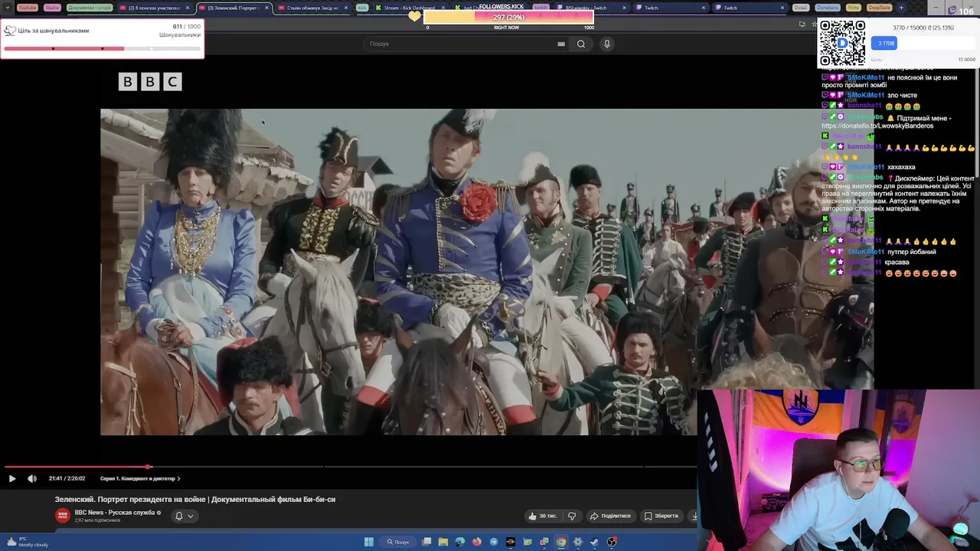The image size is (980, 551).
Task: Click the streamer webcam overlay
Action: coord(838,470)
